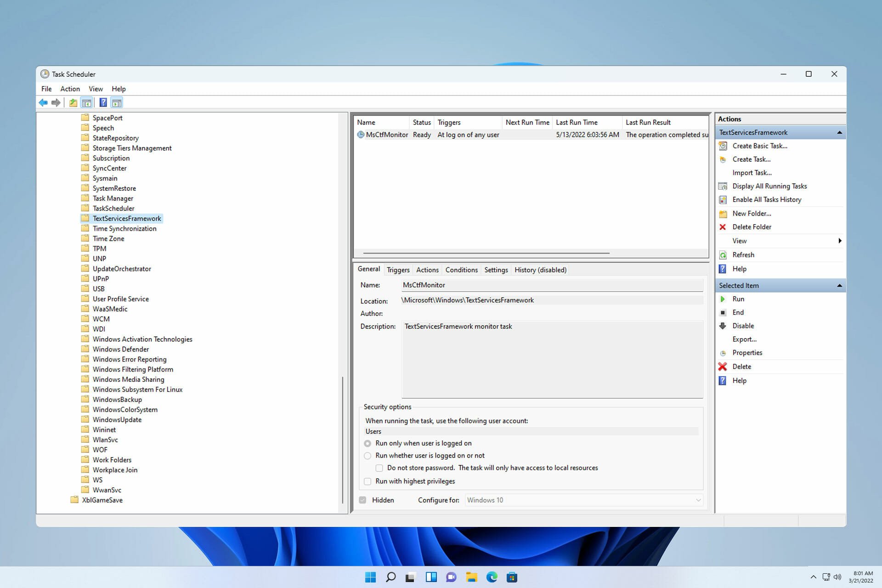Sort by the Next Run Time column
The height and width of the screenshot is (588, 882).
coord(527,122)
